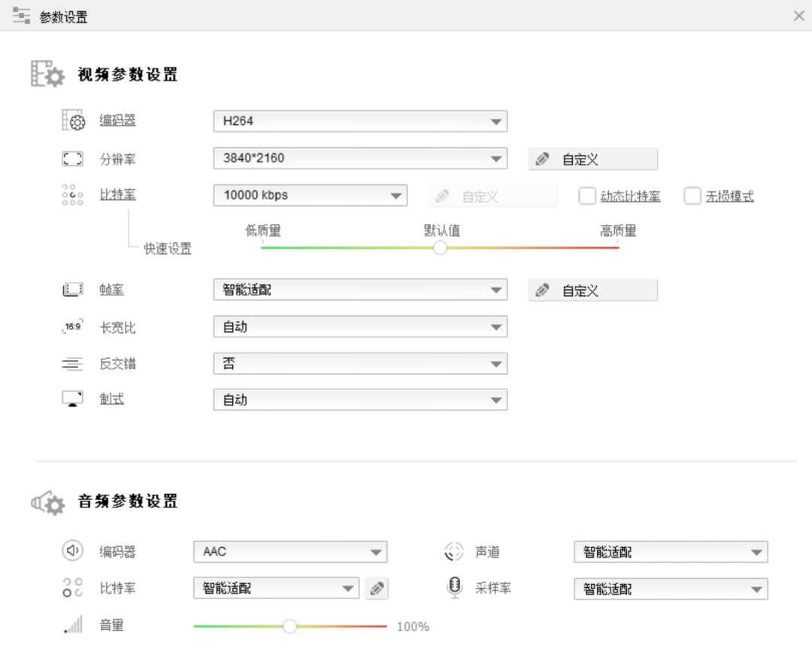Click the deinterlace (反交错) lines icon

(72, 364)
